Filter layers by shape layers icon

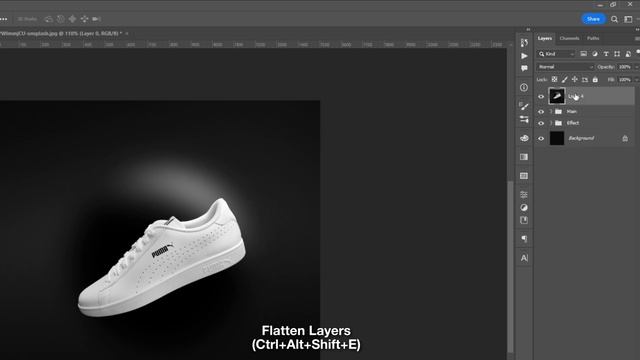coord(617,54)
